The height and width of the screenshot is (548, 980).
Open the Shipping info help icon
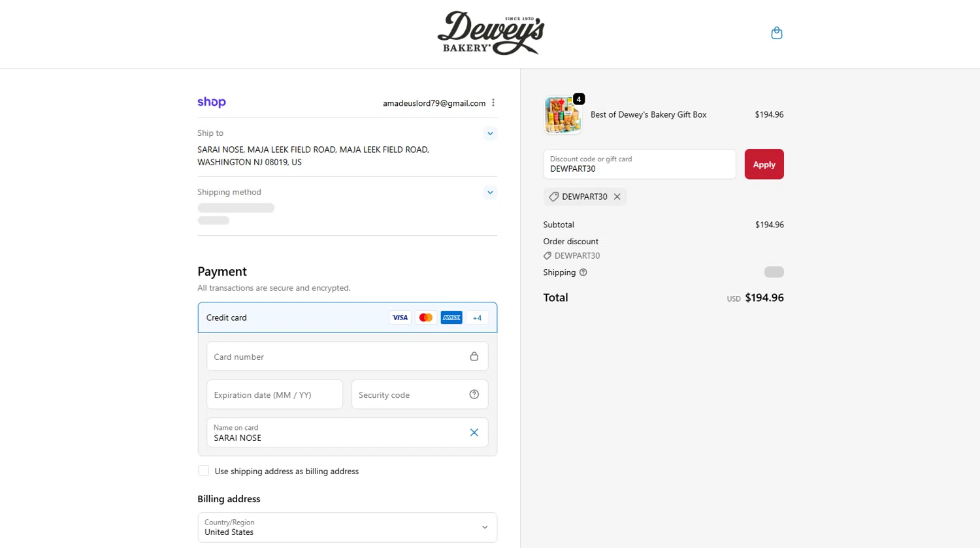(583, 272)
